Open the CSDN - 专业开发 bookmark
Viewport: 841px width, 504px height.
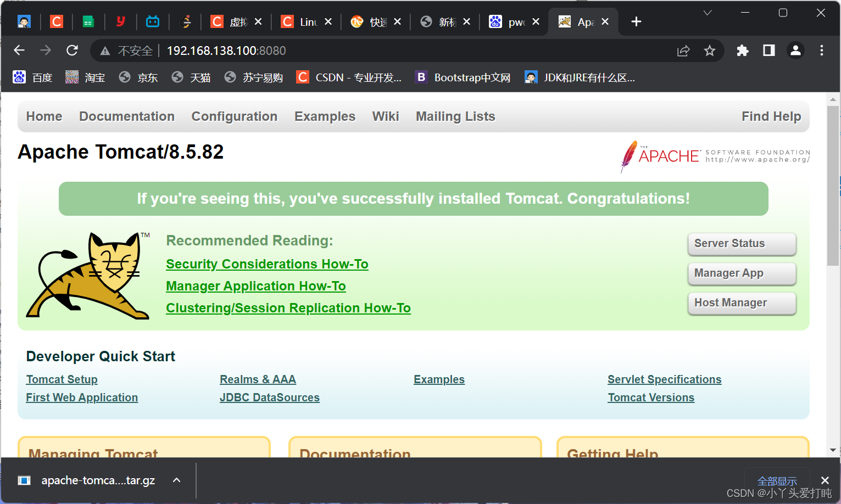[x=349, y=77]
